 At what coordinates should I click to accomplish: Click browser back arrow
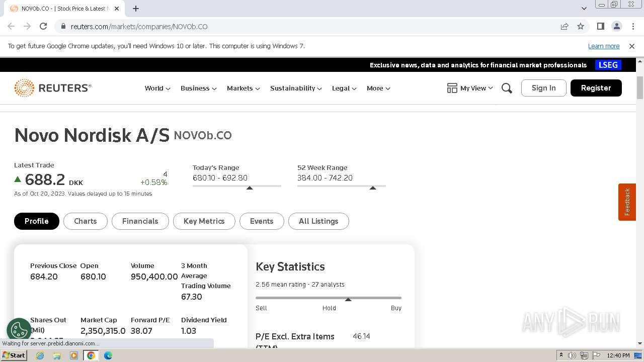point(11,26)
